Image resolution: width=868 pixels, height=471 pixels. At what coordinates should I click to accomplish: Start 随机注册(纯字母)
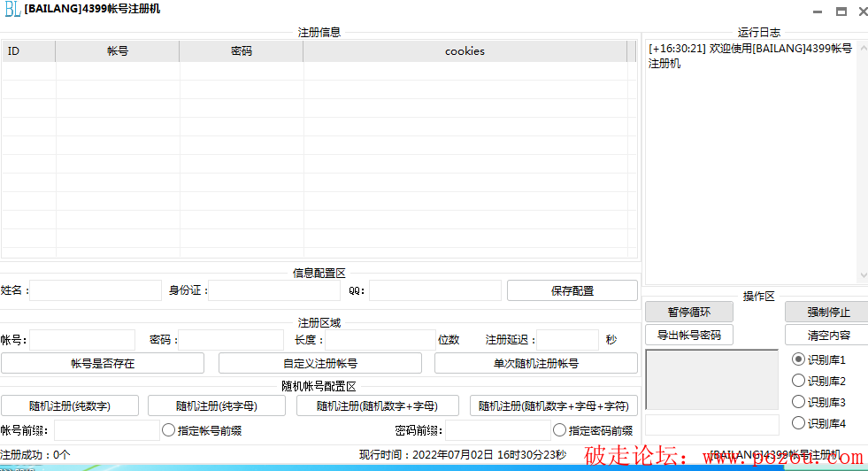point(217,405)
